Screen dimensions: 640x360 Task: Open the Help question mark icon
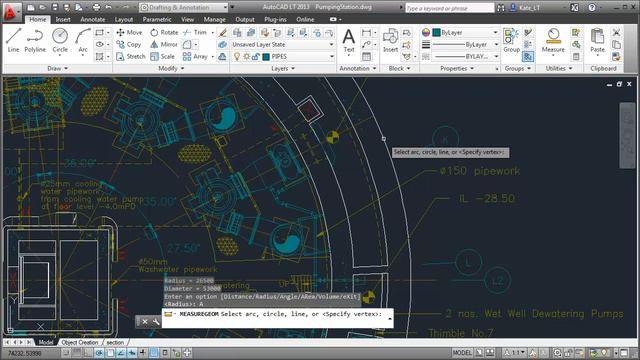592,7
